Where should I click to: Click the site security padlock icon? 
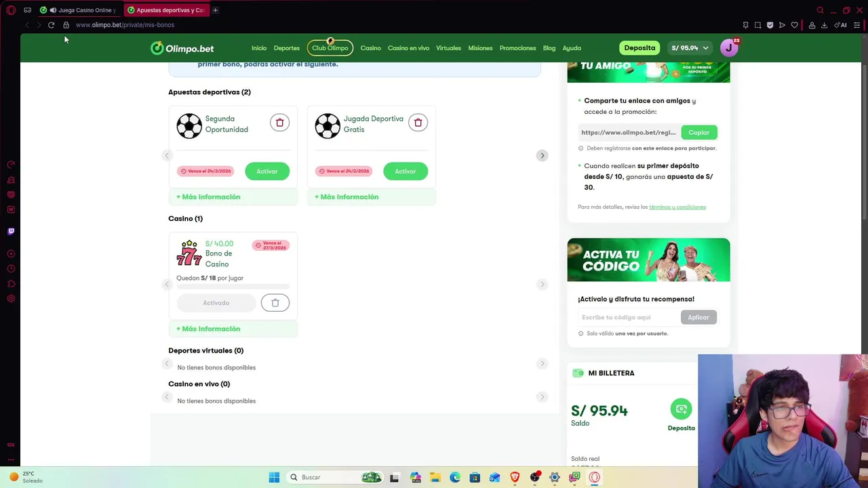[66, 25]
